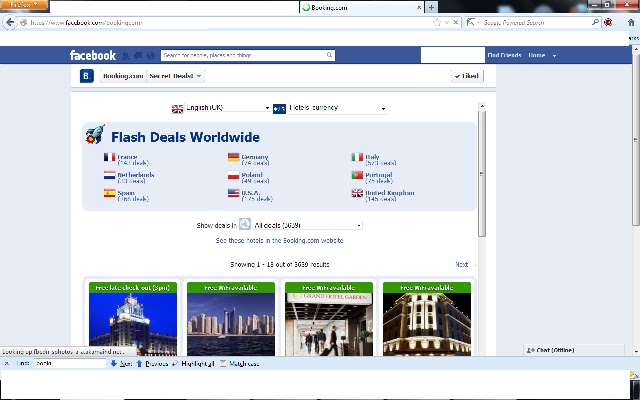The width and height of the screenshot is (640, 400).
Task: Click the red bug addon icon
Action: click(x=608, y=22)
